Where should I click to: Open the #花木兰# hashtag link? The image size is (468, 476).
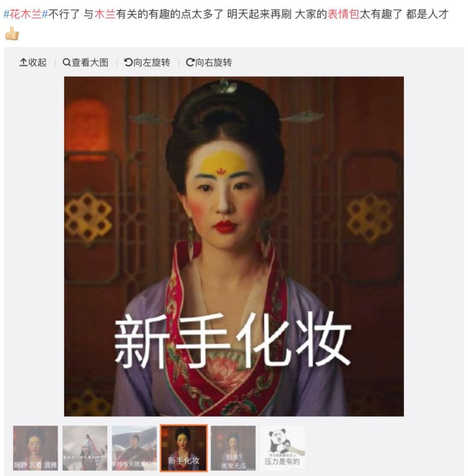[x=26, y=14]
